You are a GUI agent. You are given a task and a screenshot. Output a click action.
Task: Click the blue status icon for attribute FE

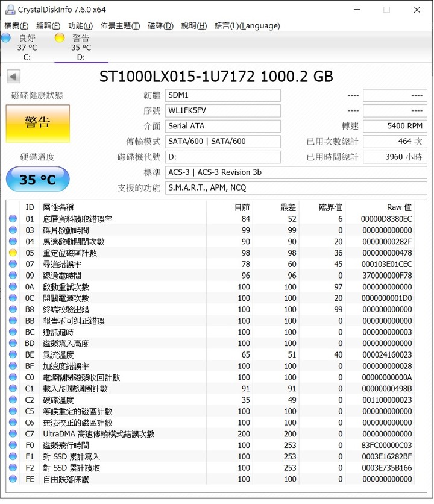tap(13, 479)
